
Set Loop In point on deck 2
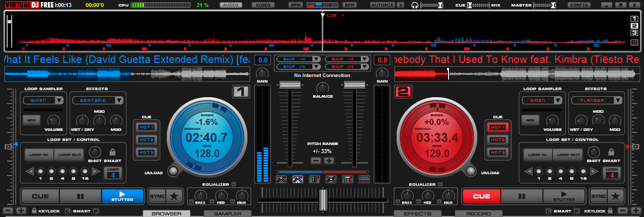pos(538,155)
